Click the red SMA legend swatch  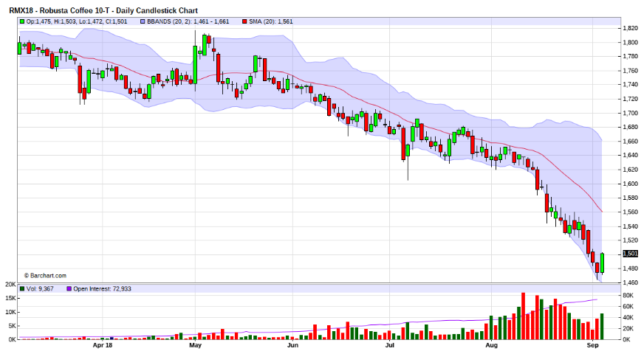click(244, 21)
